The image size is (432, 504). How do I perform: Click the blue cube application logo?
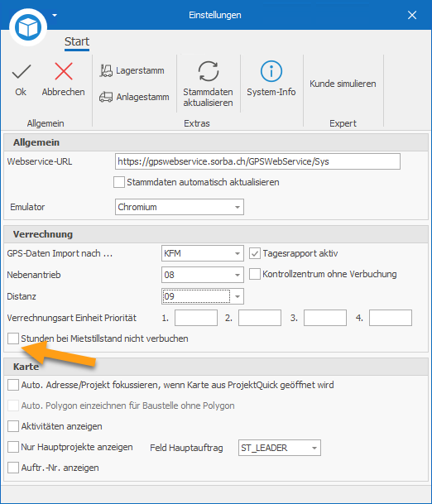(x=28, y=27)
